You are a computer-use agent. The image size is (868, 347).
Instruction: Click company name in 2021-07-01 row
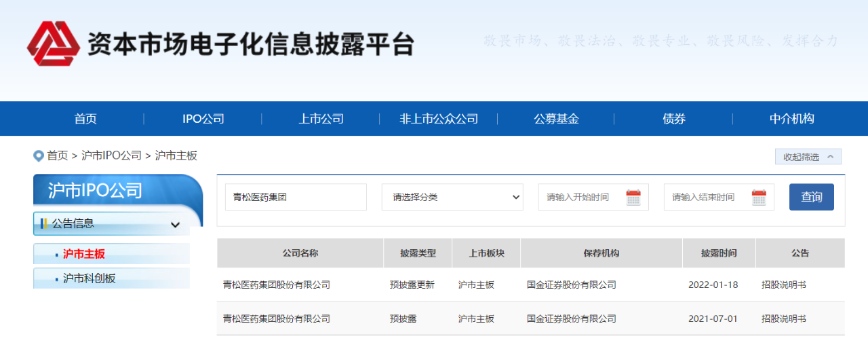[x=277, y=318]
